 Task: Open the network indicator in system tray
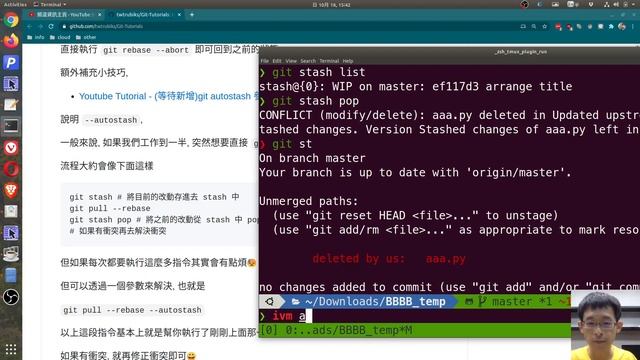(x=607, y=4)
